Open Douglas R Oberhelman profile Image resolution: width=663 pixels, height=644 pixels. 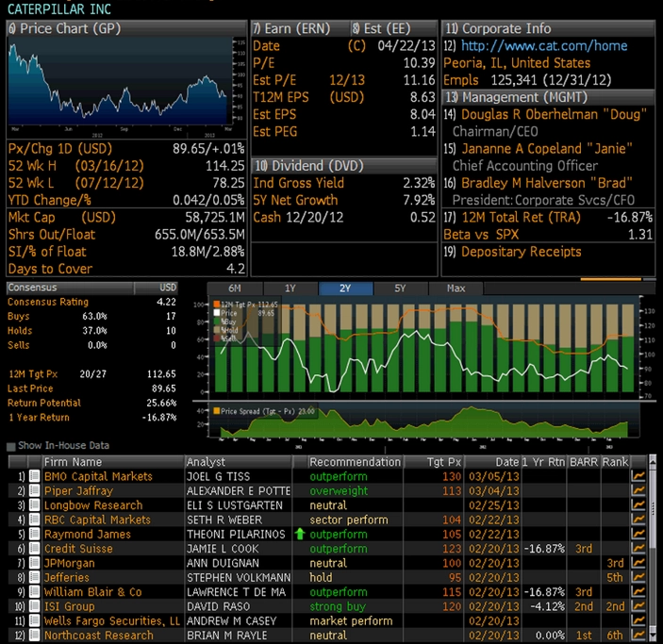pos(554,114)
